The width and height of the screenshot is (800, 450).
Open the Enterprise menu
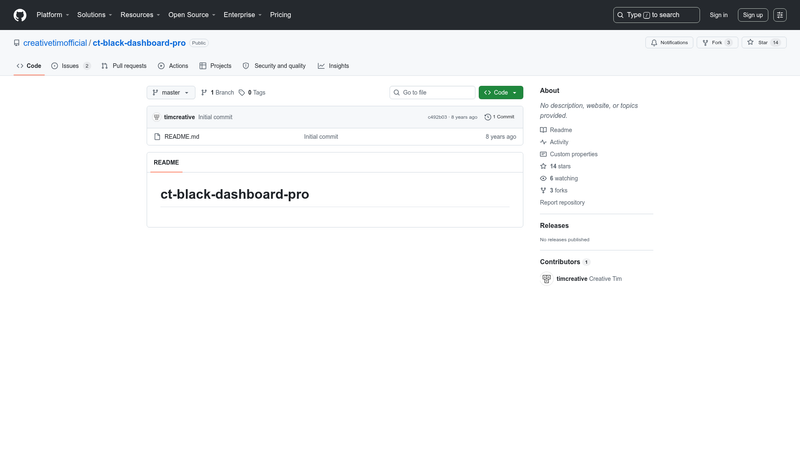point(242,15)
